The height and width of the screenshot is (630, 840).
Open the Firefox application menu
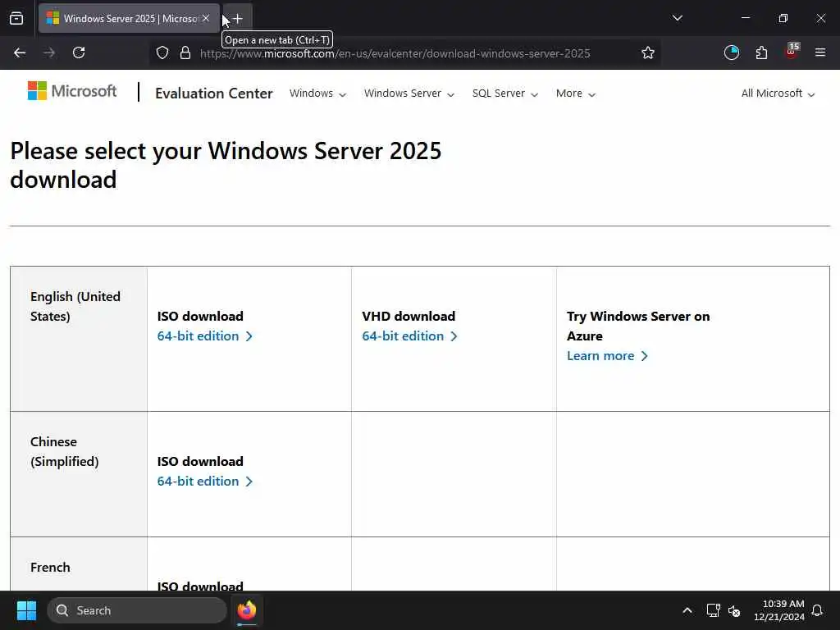(820, 52)
